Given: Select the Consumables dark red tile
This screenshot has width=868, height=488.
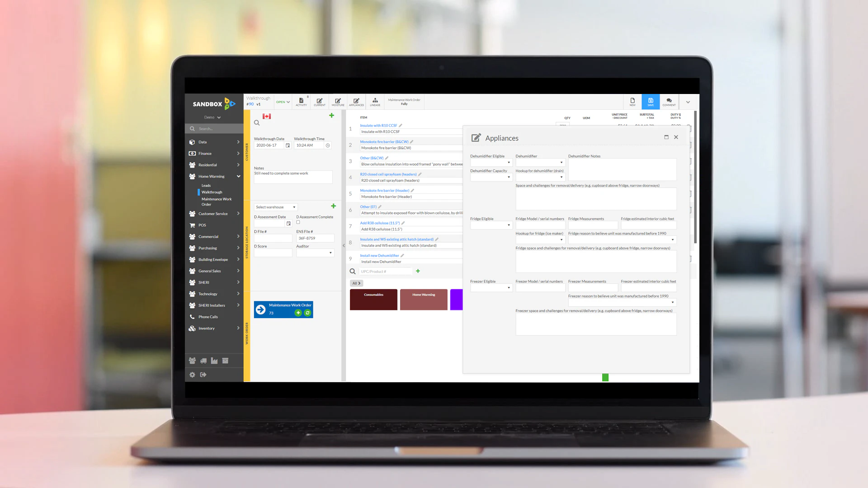Looking at the screenshot, I should pos(373,300).
